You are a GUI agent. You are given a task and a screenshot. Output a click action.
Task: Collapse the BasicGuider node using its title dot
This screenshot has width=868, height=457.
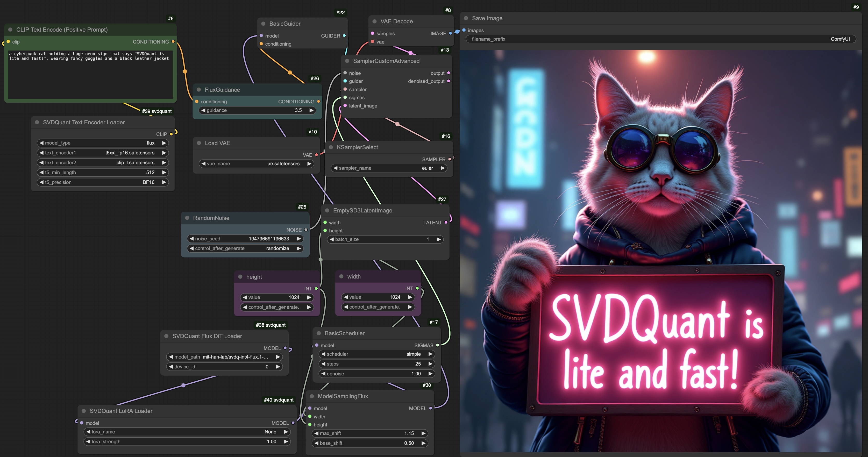(263, 24)
